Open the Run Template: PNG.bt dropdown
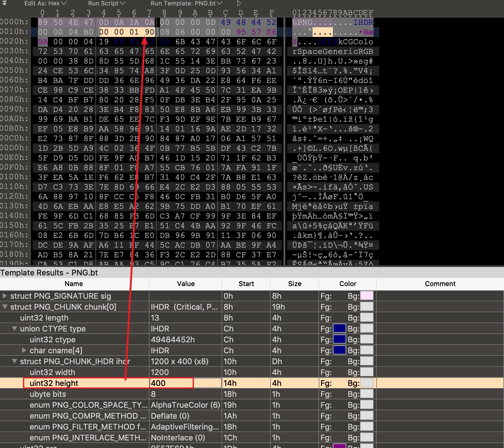 click(186, 3)
